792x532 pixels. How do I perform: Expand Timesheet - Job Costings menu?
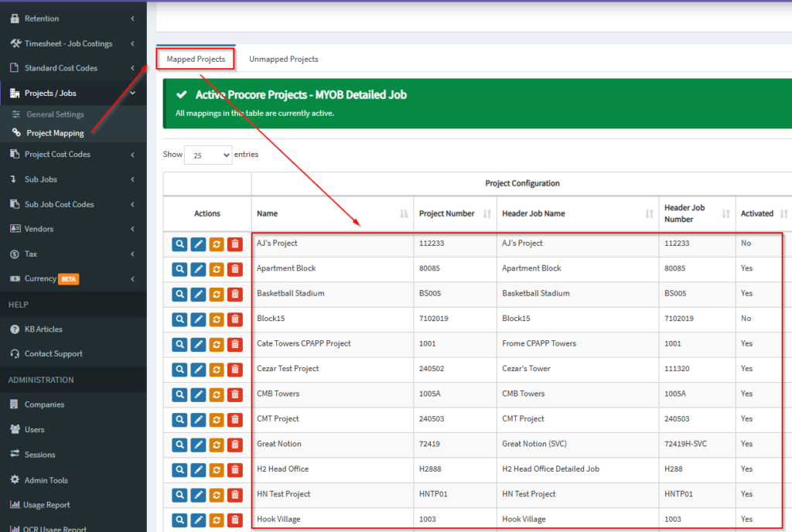[x=73, y=44]
